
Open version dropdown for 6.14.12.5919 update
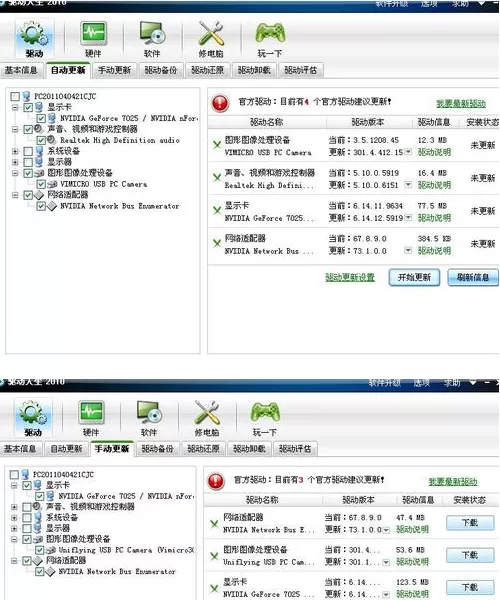(x=408, y=217)
